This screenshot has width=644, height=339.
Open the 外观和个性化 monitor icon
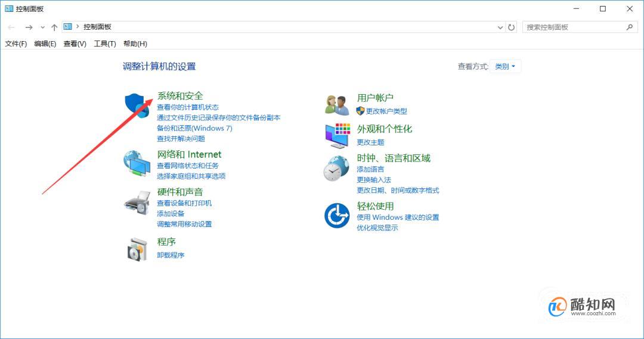click(337, 135)
